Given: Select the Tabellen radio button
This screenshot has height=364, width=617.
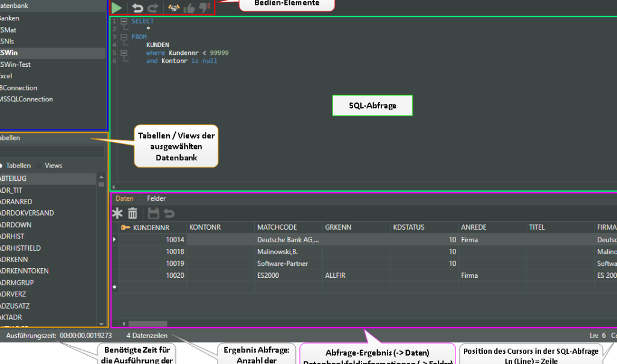Looking at the screenshot, I should [2, 166].
